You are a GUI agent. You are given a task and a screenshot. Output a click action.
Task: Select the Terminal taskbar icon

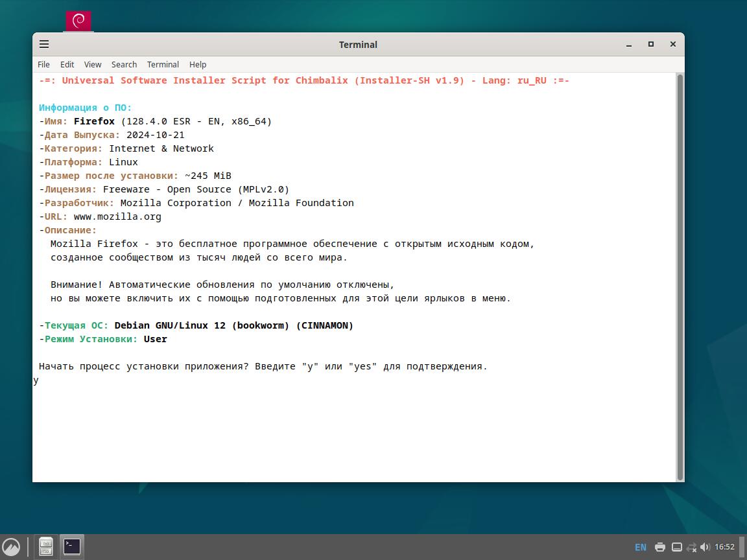[72, 546]
